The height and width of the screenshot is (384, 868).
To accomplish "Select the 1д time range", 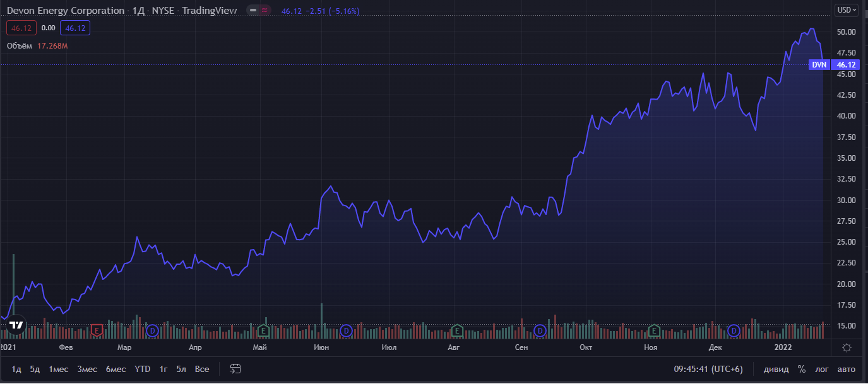I will point(16,369).
